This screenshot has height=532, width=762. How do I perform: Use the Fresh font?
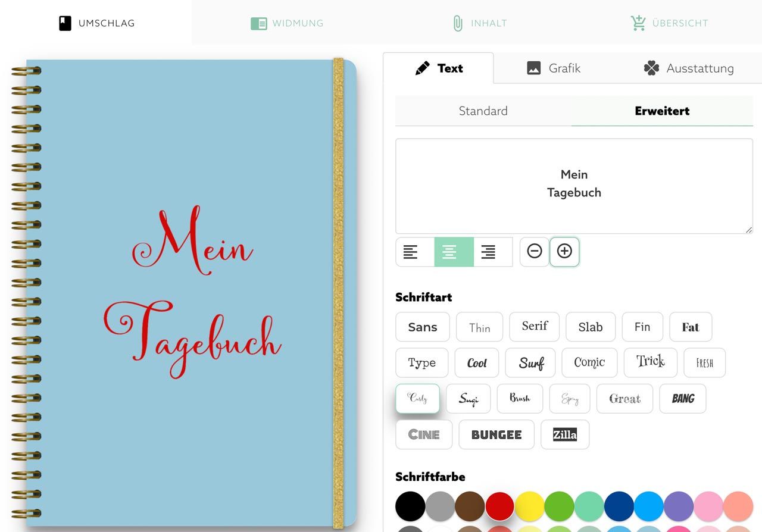coord(705,362)
